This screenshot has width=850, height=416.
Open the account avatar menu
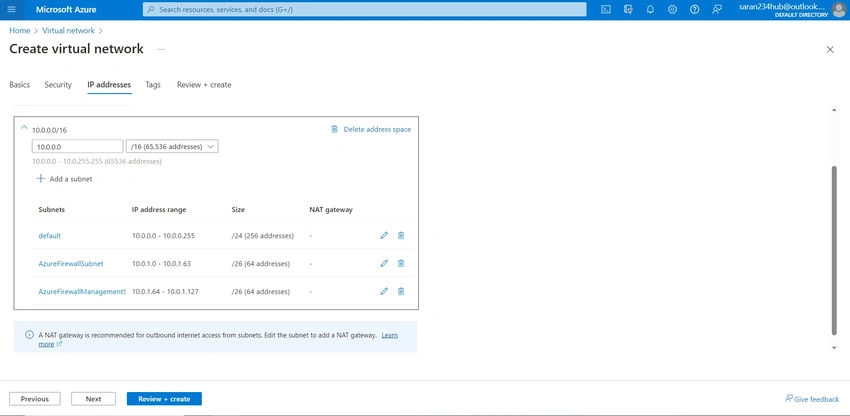[839, 10]
